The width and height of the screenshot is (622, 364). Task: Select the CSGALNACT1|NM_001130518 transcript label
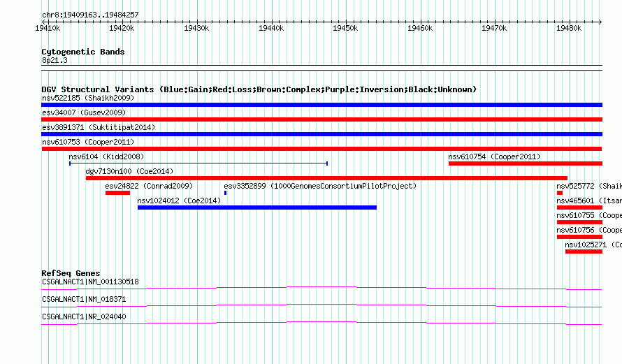pyautogui.click(x=90, y=282)
